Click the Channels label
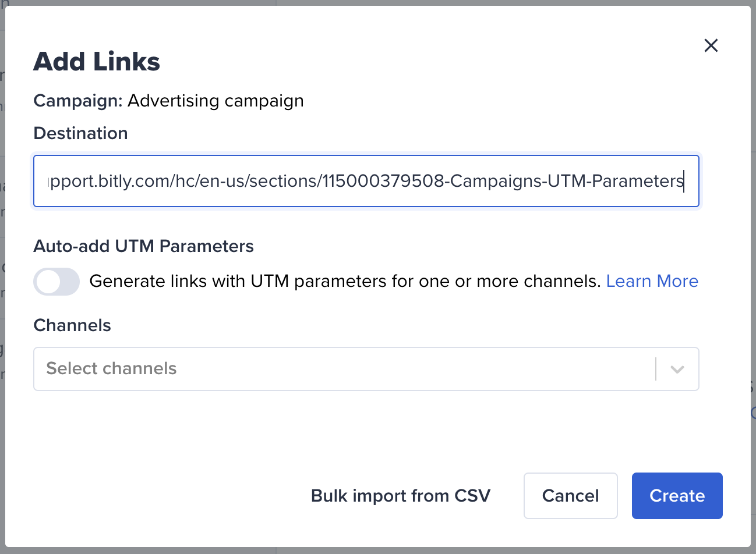 [72, 325]
